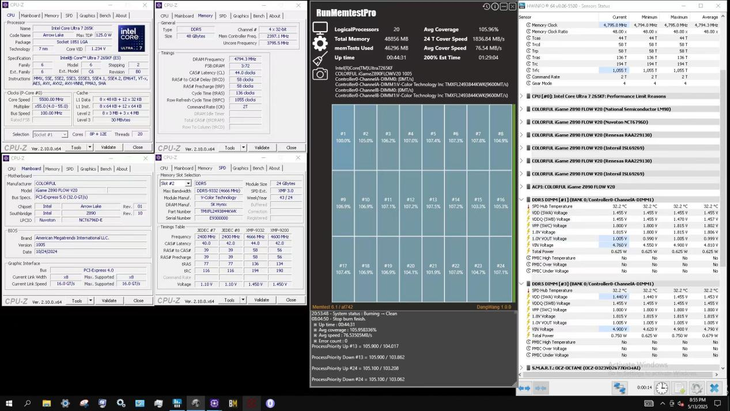This screenshot has height=411, width=730.
Task: Open the purple CPU-Z icon on the taskbar
Action: 214,403
